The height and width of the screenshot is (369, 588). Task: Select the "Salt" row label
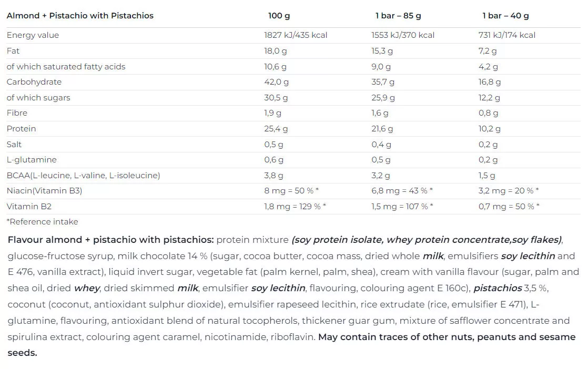pyautogui.click(x=14, y=145)
